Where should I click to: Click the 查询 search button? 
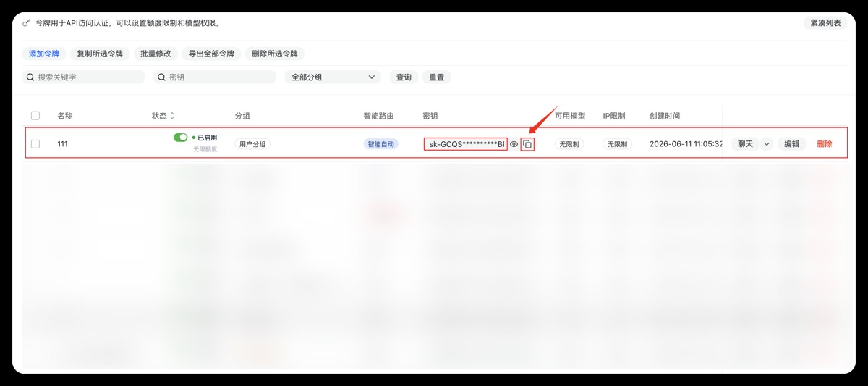tap(404, 77)
